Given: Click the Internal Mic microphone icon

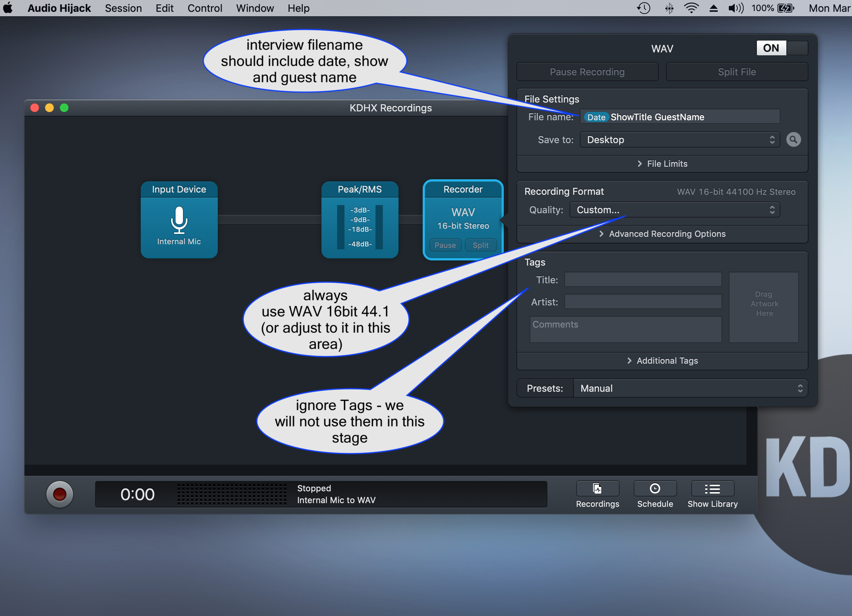Looking at the screenshot, I should tap(179, 220).
